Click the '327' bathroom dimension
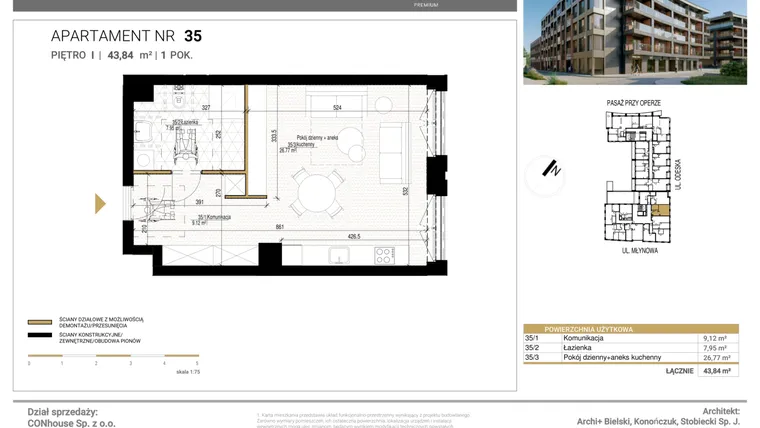 206,108
